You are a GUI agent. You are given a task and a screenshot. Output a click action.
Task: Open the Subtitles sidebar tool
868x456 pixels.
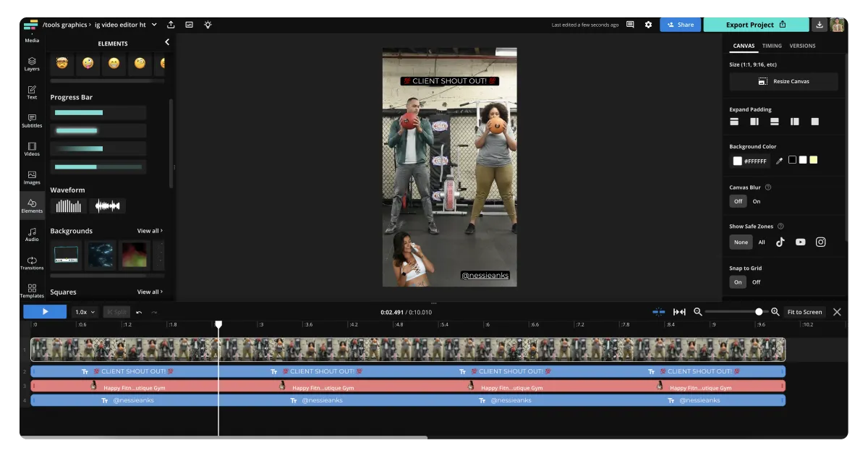click(x=32, y=121)
